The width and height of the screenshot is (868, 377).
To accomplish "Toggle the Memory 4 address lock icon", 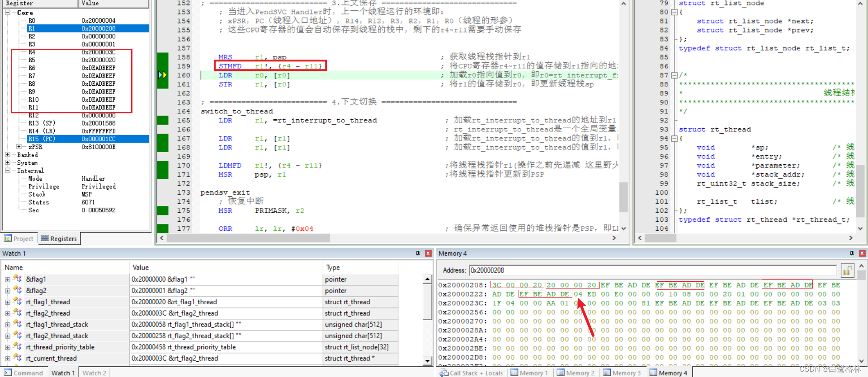I will point(847,270).
